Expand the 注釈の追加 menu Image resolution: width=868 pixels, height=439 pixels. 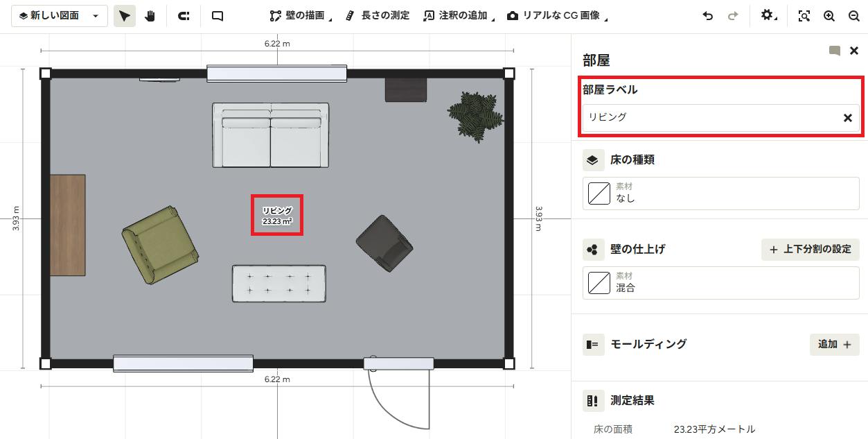459,15
